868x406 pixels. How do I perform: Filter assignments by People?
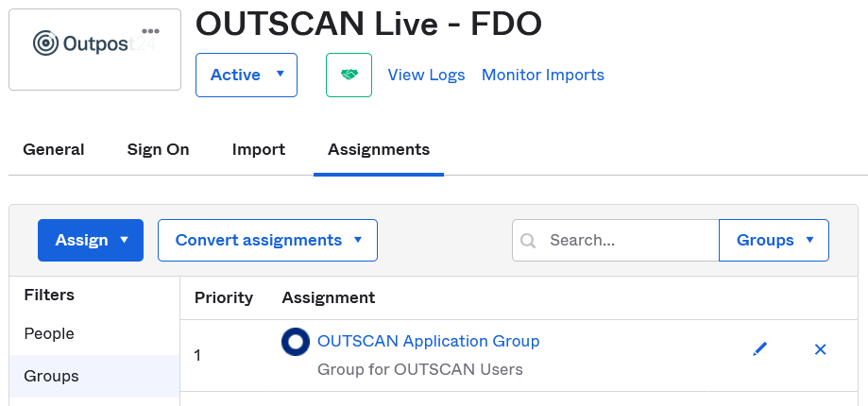pos(49,333)
